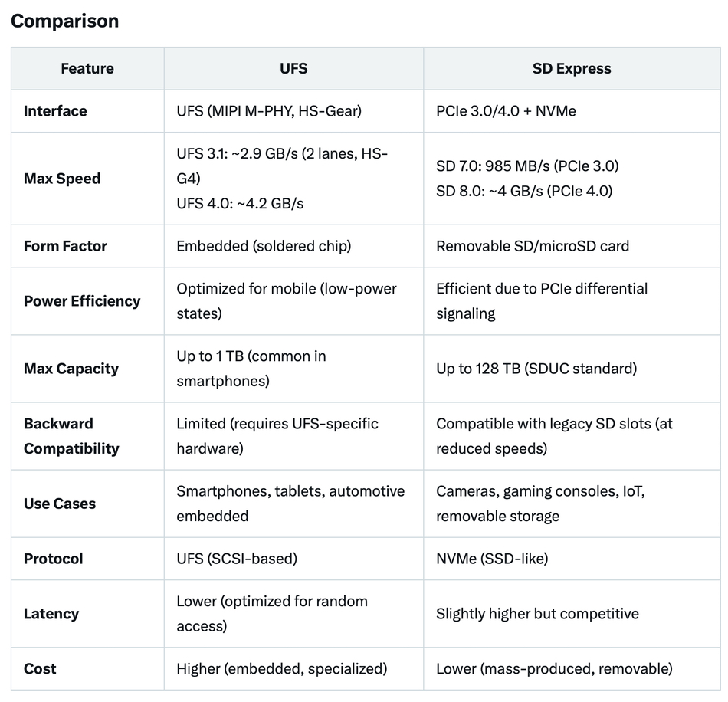728x702 pixels.
Task: Click the Backward Compatibility row label
Action: (x=71, y=436)
